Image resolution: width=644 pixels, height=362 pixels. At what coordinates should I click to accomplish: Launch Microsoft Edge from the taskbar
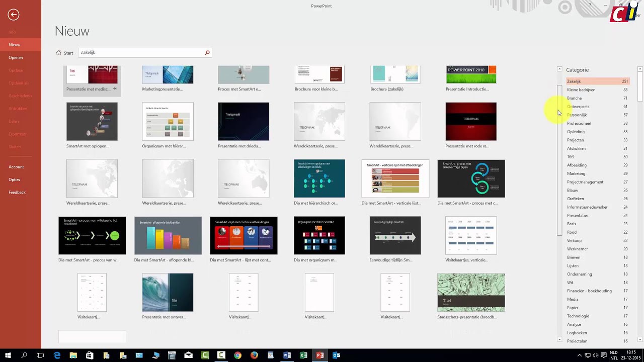57,355
